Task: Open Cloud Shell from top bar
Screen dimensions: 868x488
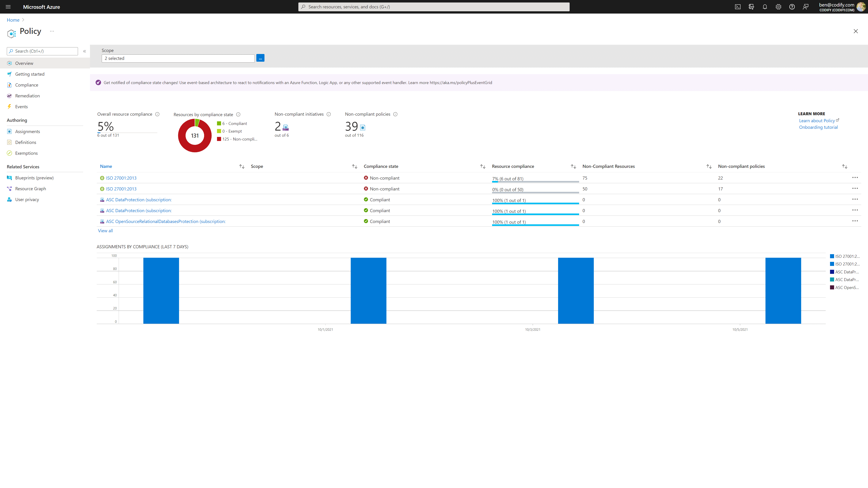Action: 738,7
